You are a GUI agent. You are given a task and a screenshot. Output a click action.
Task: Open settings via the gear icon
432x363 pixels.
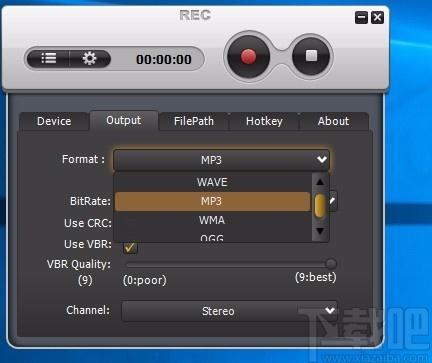89,59
